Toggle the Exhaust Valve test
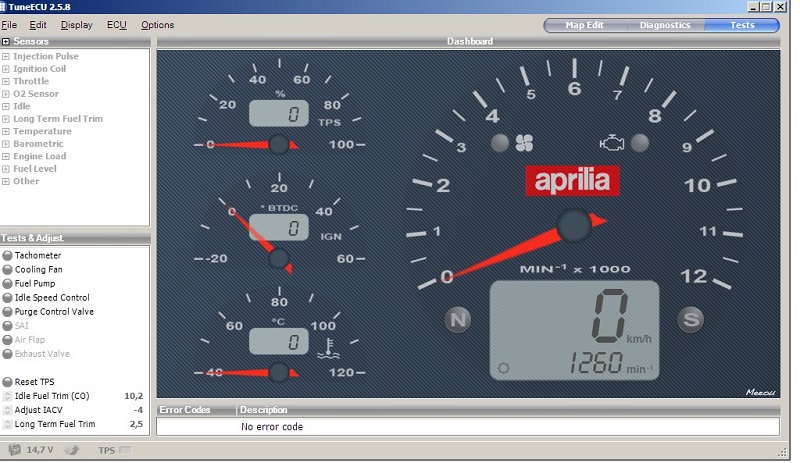The image size is (800, 463). coord(7,354)
